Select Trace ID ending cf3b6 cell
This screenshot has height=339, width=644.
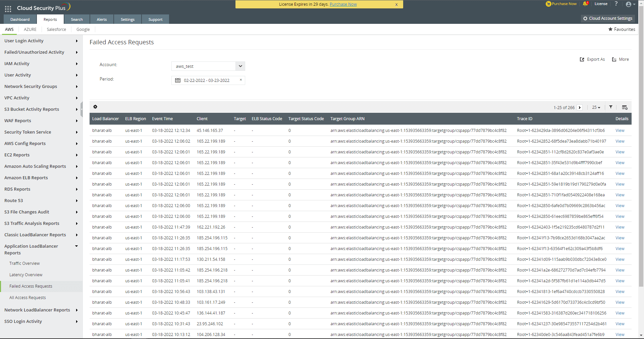click(561, 131)
